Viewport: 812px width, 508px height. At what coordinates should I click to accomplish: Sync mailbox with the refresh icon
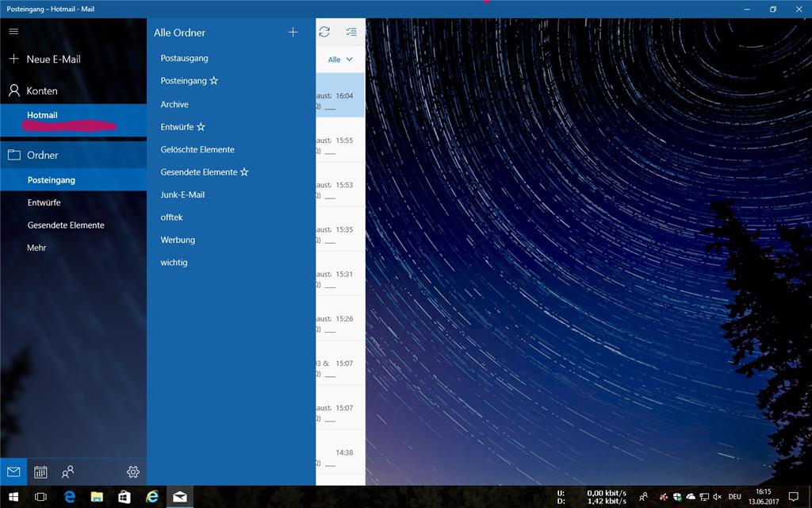(324, 32)
